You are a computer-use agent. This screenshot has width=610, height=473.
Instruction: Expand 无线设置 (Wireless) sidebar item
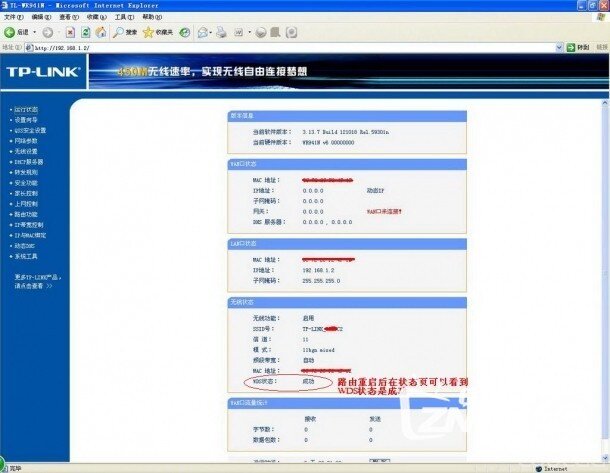(26, 152)
